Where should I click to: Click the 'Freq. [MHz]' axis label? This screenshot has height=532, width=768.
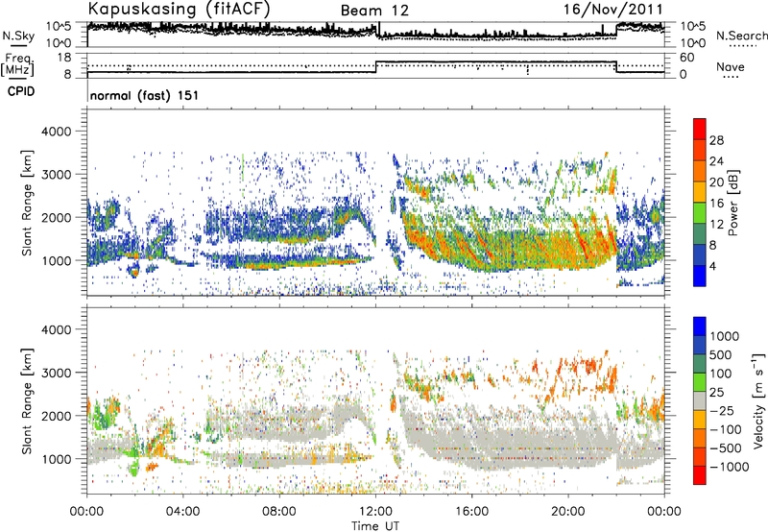[x=17, y=65]
